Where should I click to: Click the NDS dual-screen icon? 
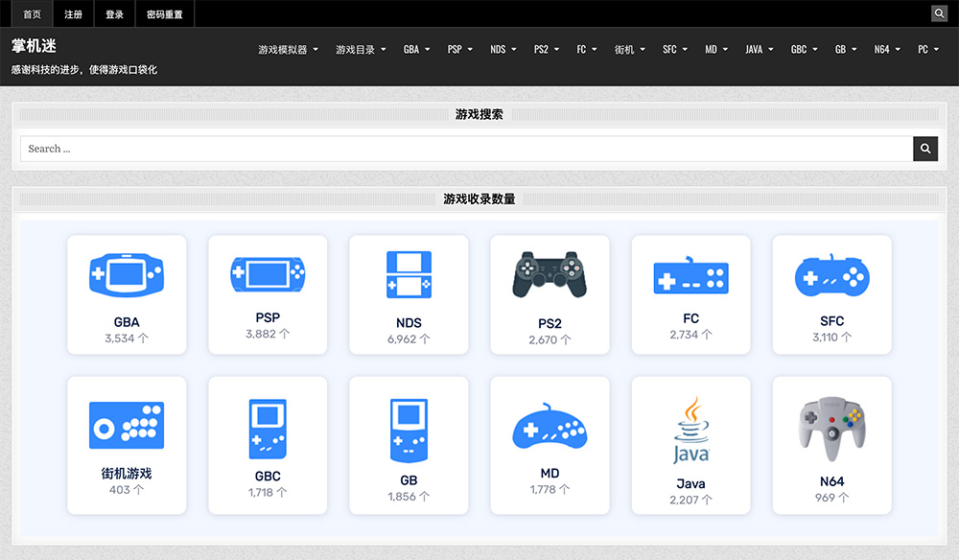point(409,274)
